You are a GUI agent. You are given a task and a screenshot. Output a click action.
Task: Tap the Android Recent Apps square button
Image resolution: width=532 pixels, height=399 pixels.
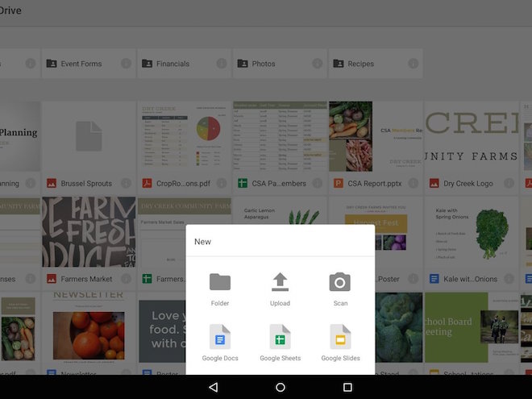(347, 387)
